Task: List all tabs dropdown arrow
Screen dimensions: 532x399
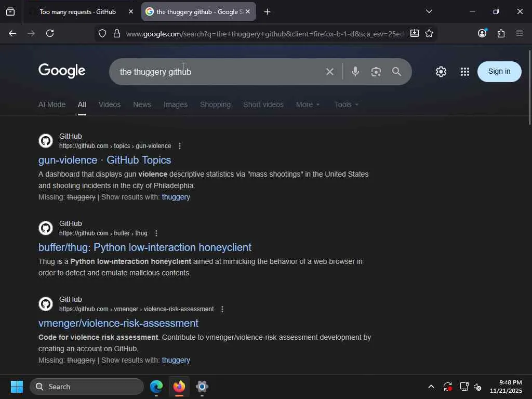Action: click(x=429, y=11)
